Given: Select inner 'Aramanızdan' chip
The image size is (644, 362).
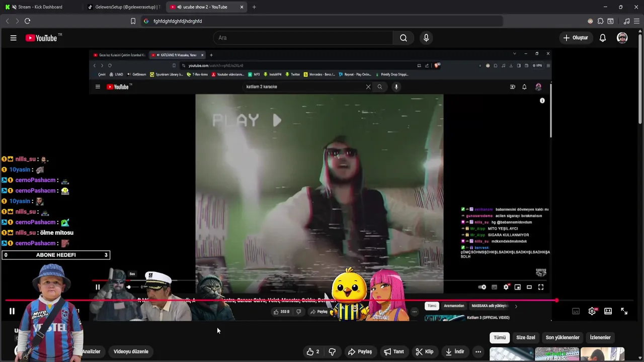Looking at the screenshot, I should 454,306.
